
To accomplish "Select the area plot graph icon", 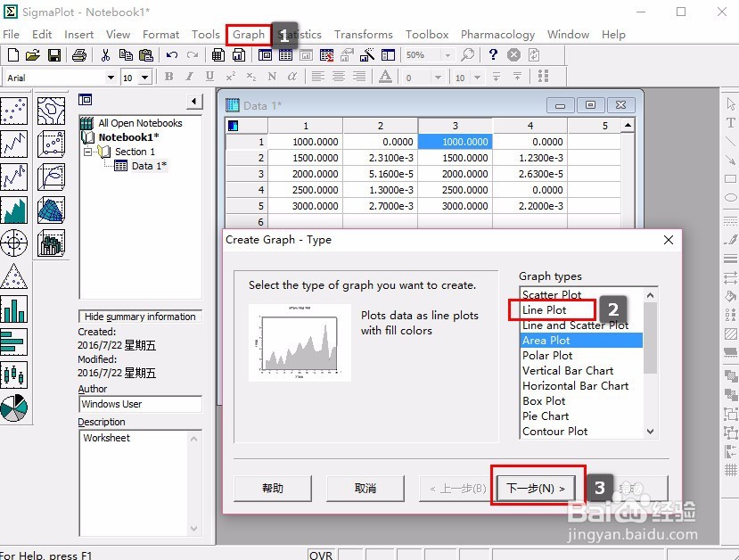I will point(13,210).
